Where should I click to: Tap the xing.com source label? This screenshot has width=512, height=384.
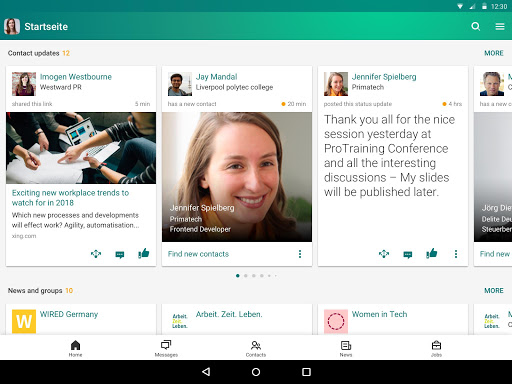pyautogui.click(x=24, y=236)
